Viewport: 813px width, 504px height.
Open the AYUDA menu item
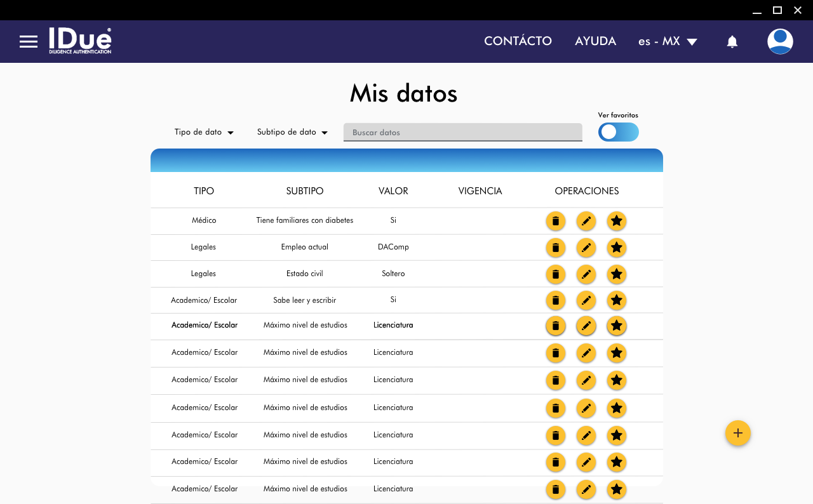point(595,41)
